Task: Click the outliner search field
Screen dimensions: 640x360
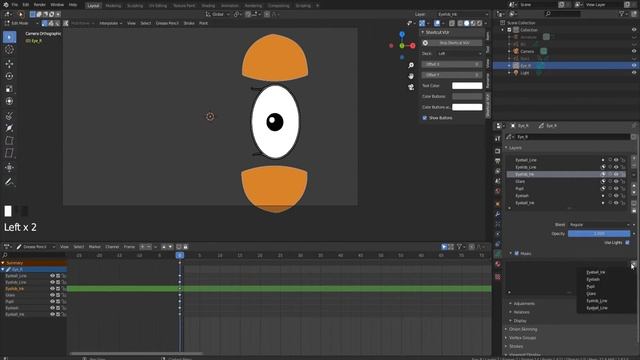Action: pos(562,14)
